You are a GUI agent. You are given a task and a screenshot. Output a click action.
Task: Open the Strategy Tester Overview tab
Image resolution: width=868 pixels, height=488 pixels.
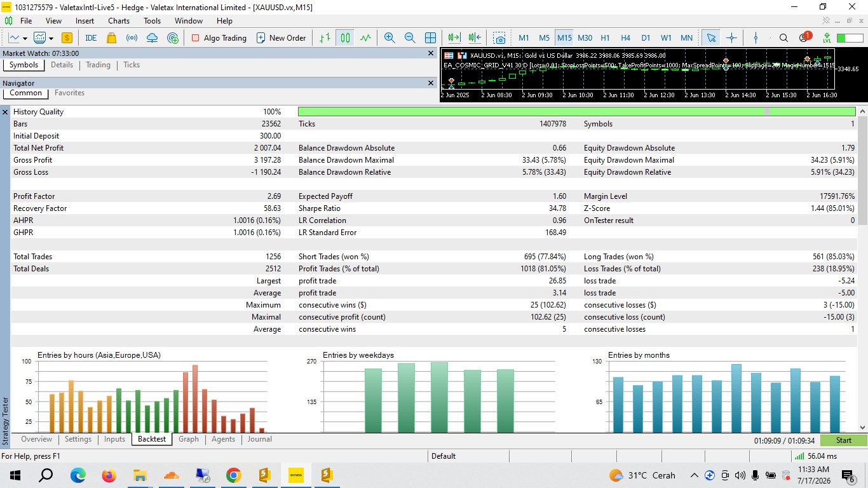tap(36, 439)
